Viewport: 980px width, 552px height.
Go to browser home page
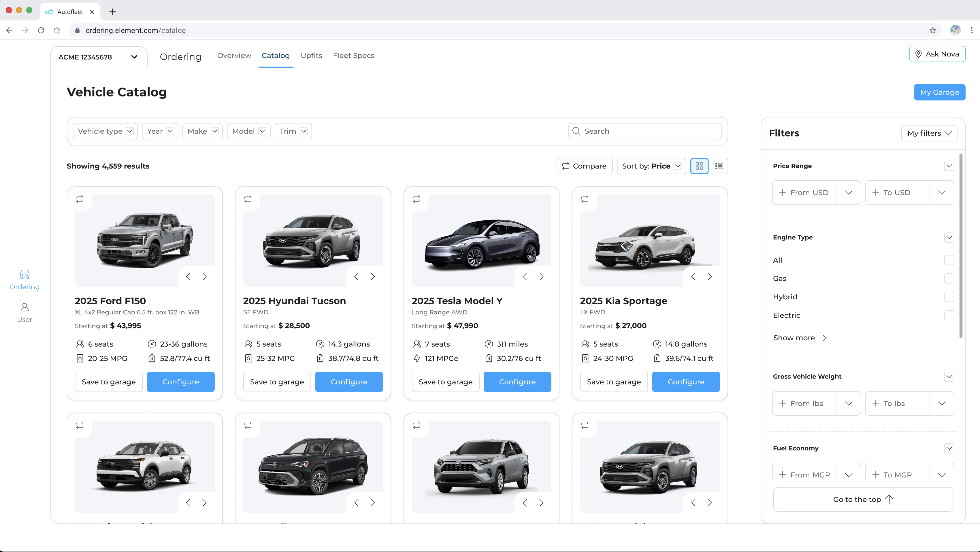click(57, 31)
